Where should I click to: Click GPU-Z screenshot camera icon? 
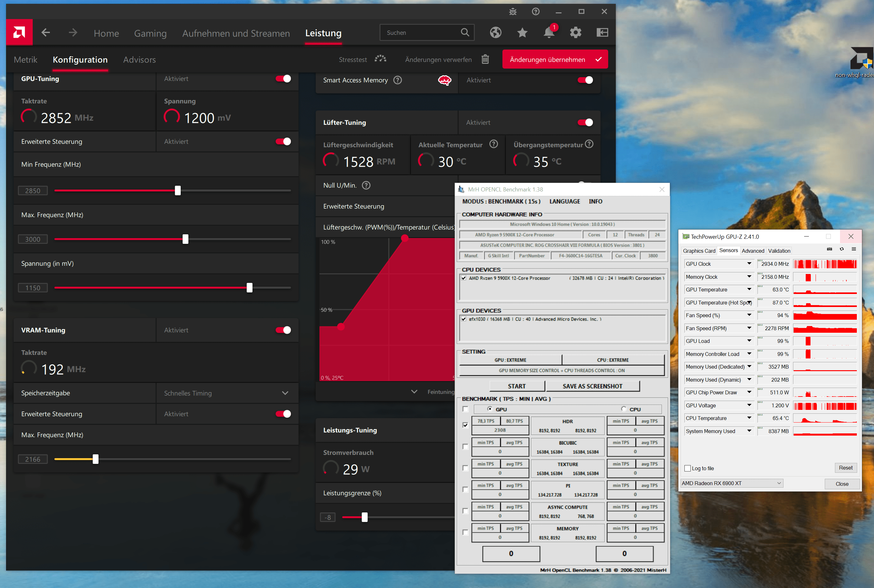click(829, 249)
